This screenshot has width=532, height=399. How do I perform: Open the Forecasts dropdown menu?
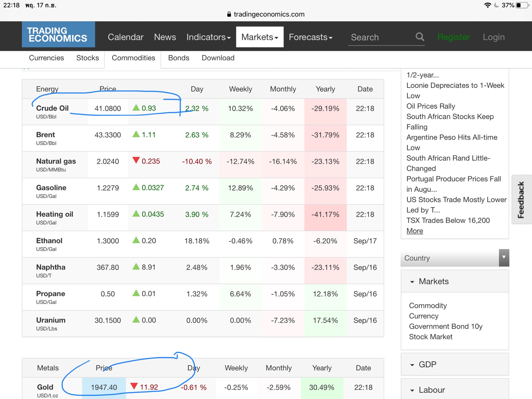coord(311,37)
